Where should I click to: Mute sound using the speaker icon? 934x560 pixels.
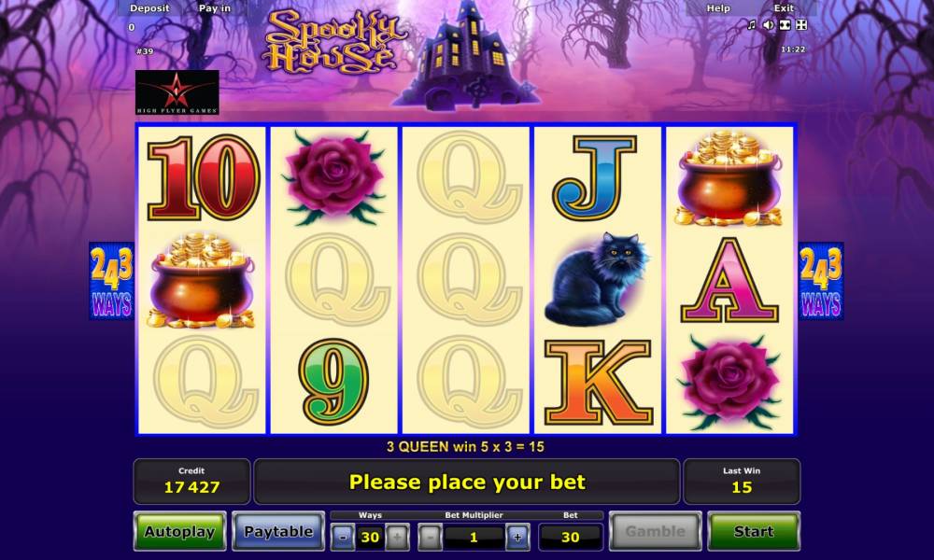click(x=769, y=25)
